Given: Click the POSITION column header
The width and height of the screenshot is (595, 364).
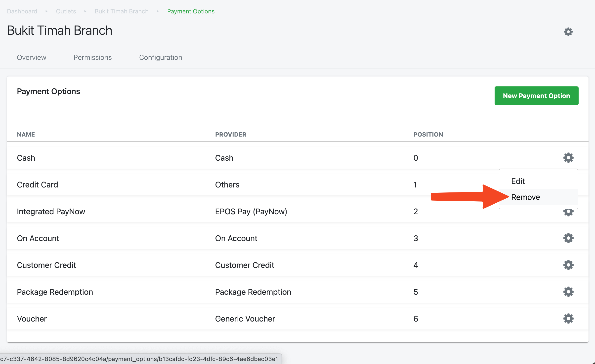Looking at the screenshot, I should coord(428,134).
